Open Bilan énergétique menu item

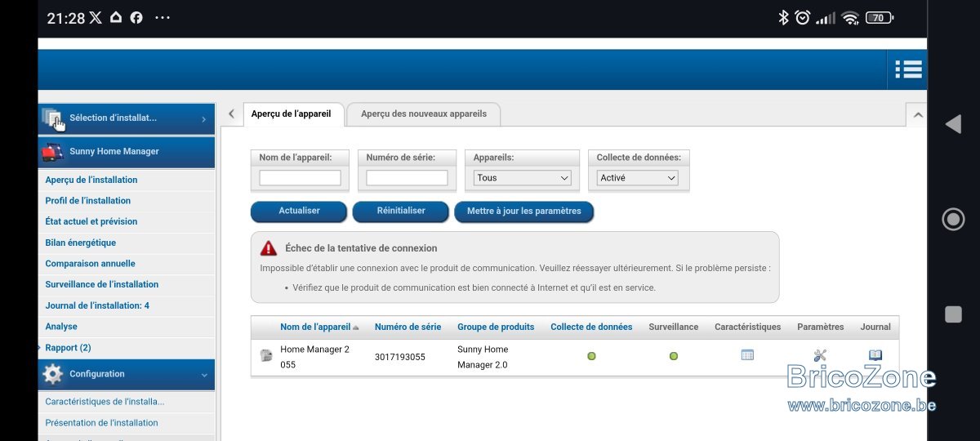(x=81, y=243)
